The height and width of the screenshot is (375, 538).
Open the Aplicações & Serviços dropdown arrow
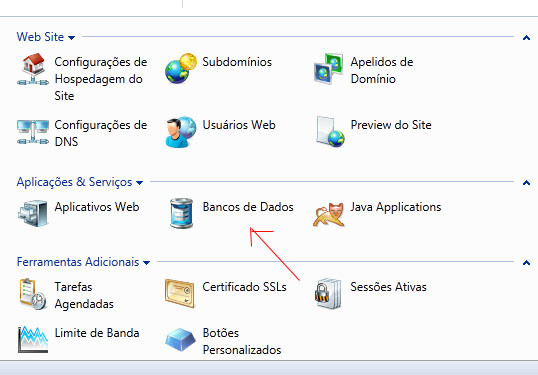point(139,183)
